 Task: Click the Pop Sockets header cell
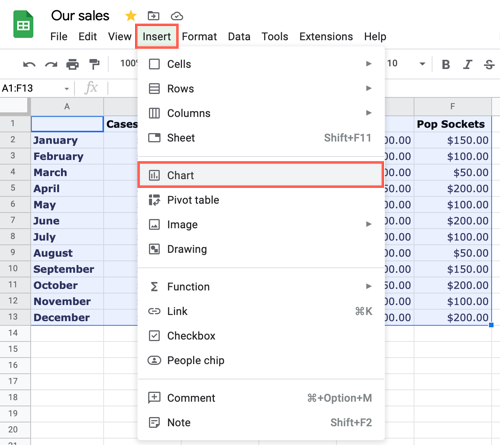click(452, 124)
